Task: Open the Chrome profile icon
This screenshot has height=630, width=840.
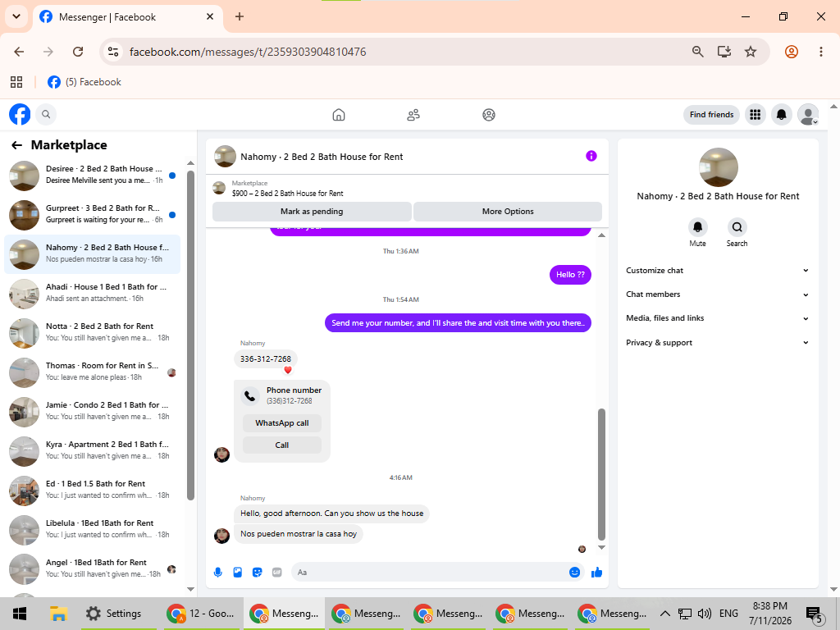Action: 792,52
